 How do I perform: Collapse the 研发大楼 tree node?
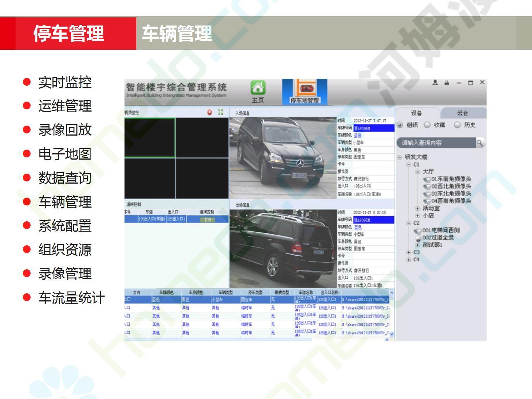399,157
